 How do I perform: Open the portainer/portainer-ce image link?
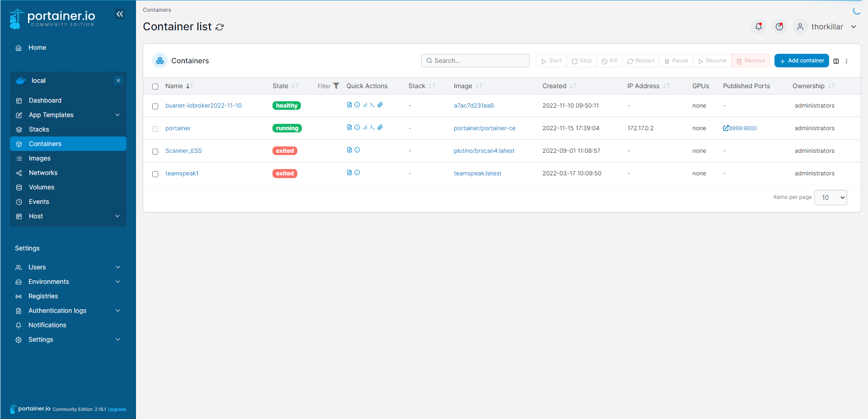tap(484, 128)
